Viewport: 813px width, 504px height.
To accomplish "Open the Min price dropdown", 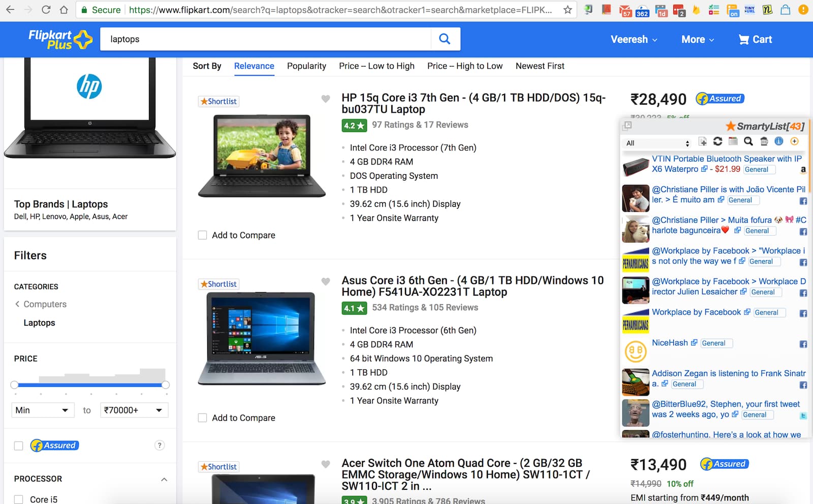I will tap(43, 410).
